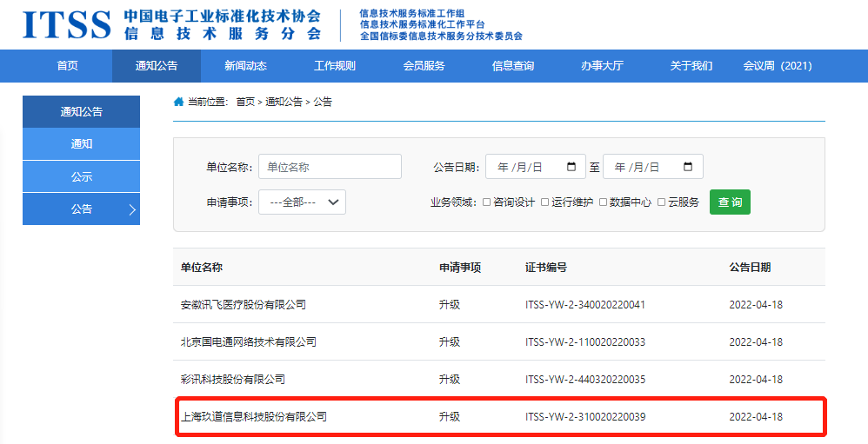Open 信息查询 in the navigation bar
The height and width of the screenshot is (444, 868).
click(513, 66)
